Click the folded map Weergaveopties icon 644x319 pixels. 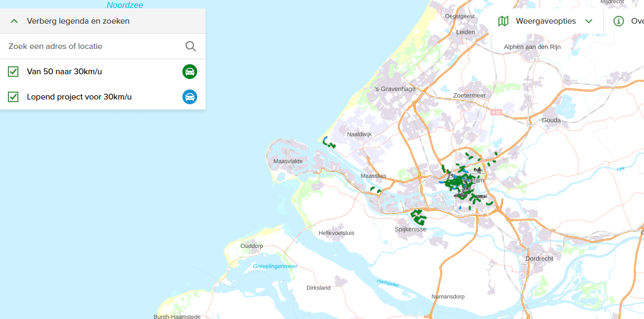click(503, 21)
